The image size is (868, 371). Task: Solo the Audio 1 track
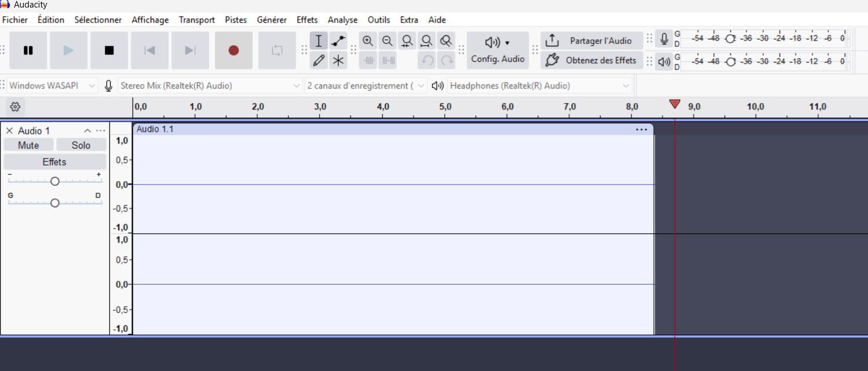81,145
